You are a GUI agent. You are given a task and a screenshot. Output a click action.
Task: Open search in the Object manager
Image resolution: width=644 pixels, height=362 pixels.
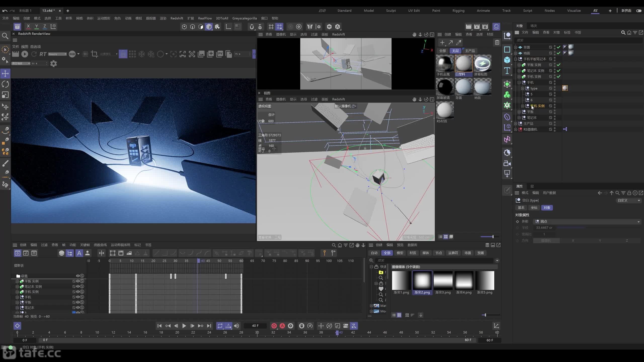coord(623,33)
